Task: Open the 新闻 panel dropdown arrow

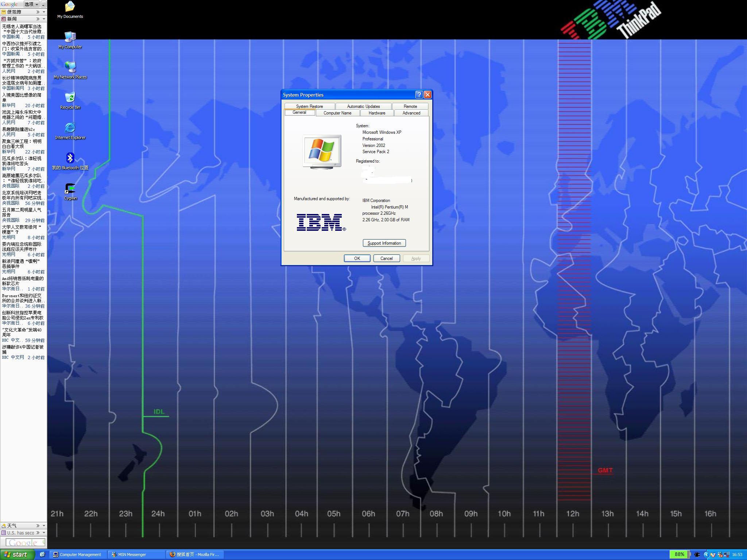Action: pos(44,19)
